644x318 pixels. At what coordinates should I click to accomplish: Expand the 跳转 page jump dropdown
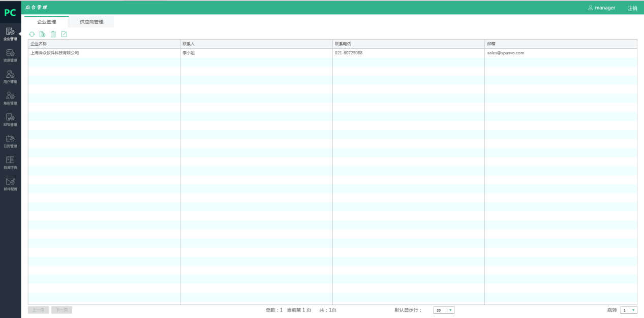[633, 310]
